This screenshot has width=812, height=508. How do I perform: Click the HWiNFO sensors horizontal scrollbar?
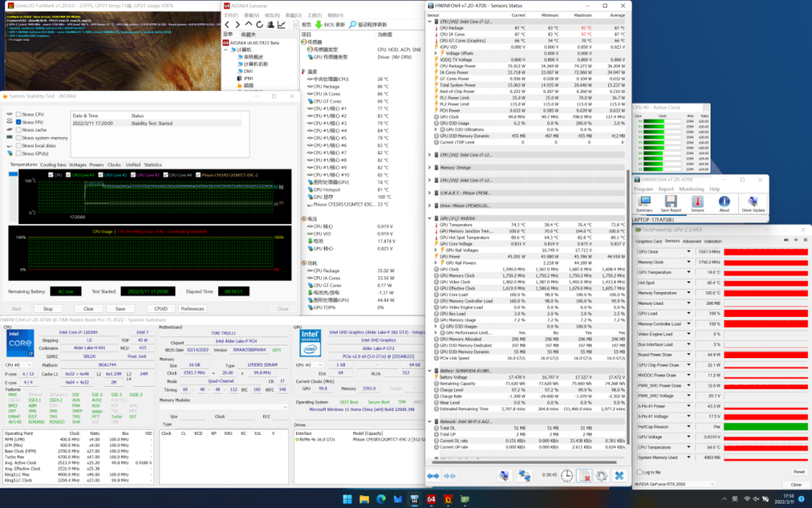[x=523, y=462]
